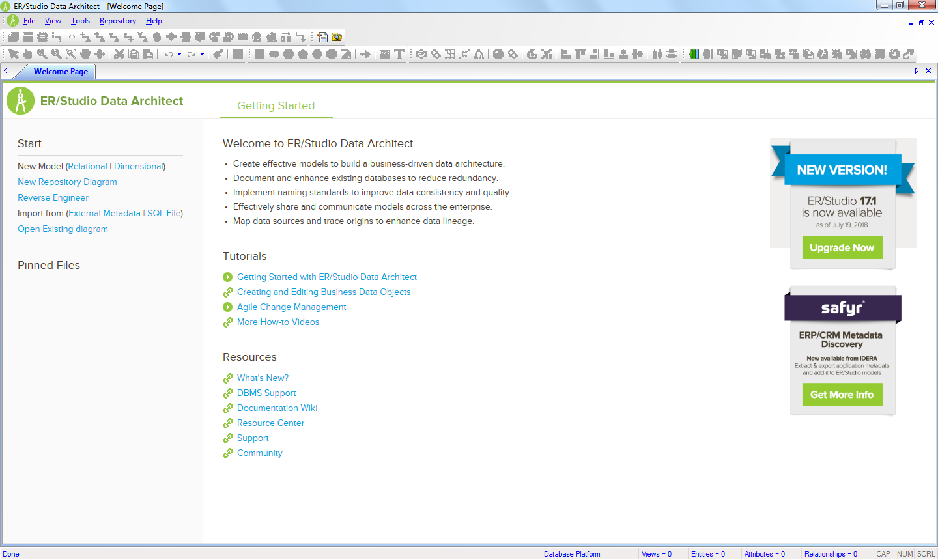Click the Redo arrow icon
The height and width of the screenshot is (560, 938).
[192, 54]
